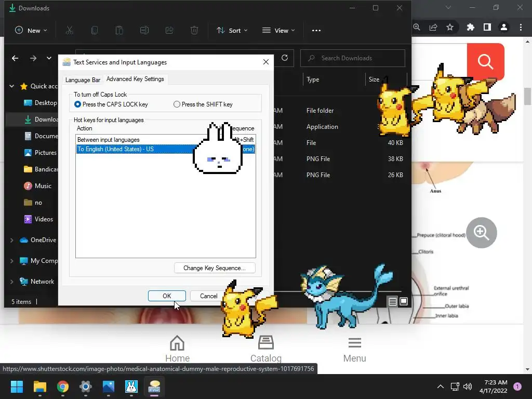Screen dimensions: 532x399
Task: Expand the OneDrive tree node
Action: tap(11, 240)
